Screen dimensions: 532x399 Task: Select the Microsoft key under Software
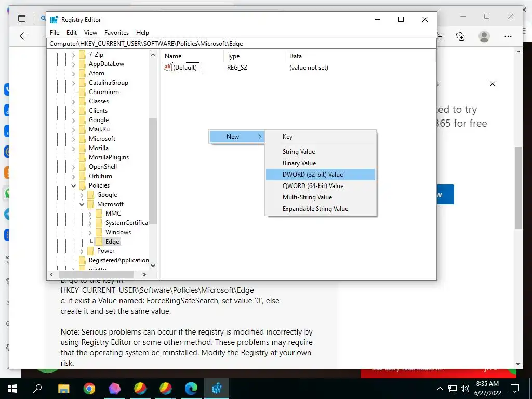point(102,138)
